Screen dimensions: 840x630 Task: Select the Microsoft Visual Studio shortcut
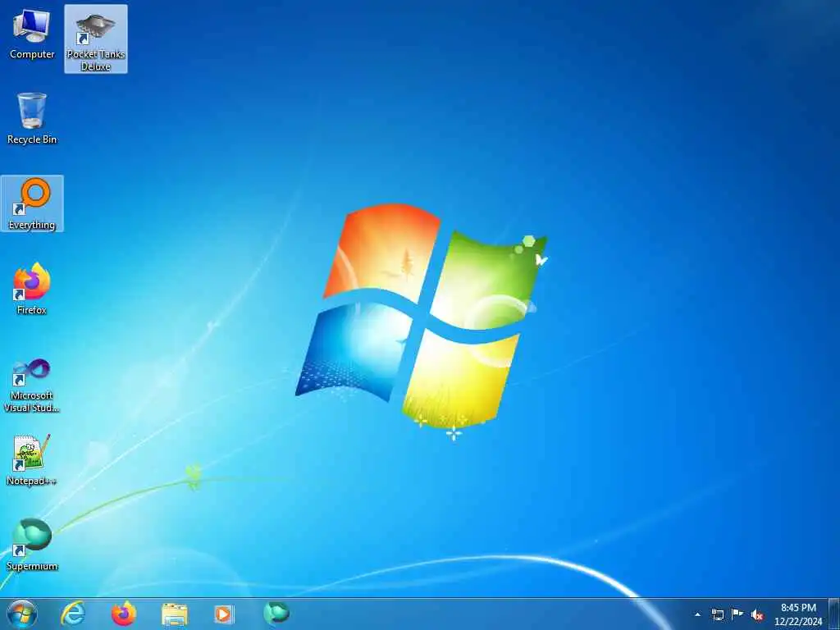click(32, 386)
